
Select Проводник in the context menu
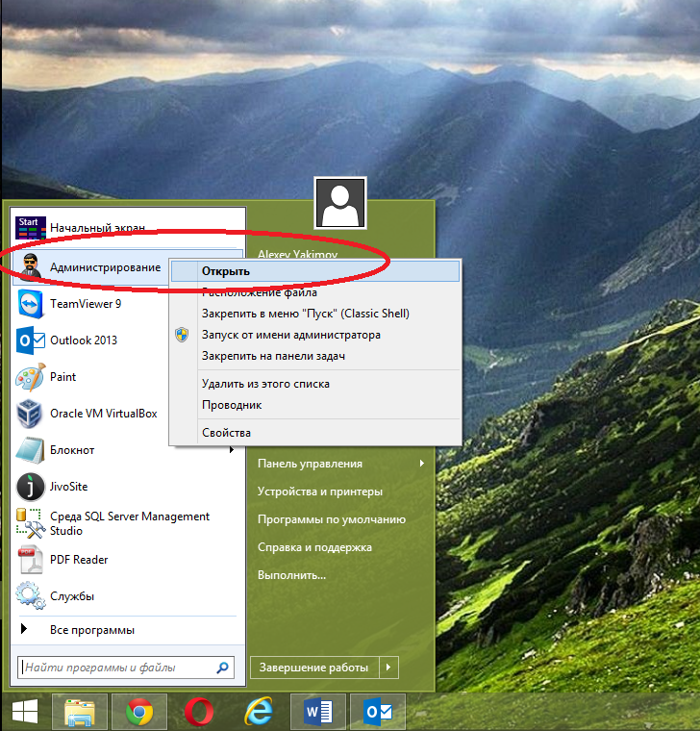pos(315,405)
